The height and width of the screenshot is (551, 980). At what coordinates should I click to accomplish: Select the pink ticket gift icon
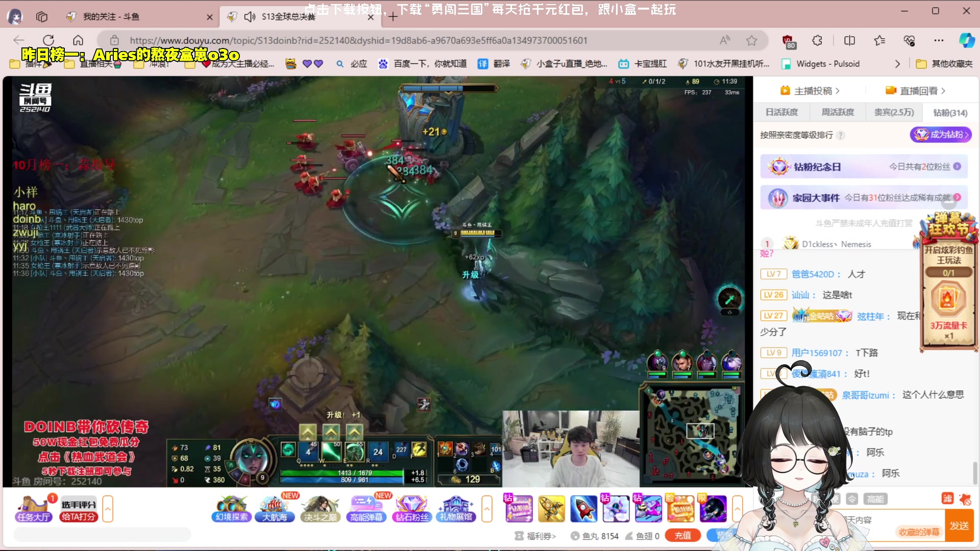point(519,509)
